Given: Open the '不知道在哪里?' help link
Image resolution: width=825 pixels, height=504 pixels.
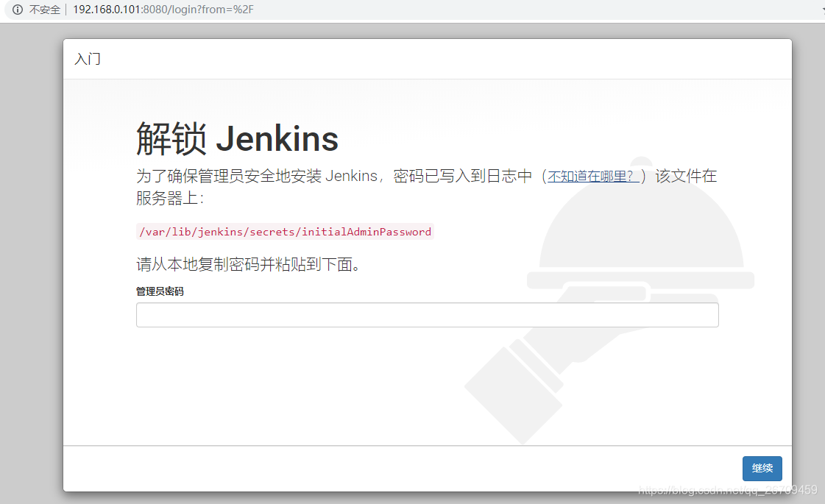Looking at the screenshot, I should (x=593, y=177).
